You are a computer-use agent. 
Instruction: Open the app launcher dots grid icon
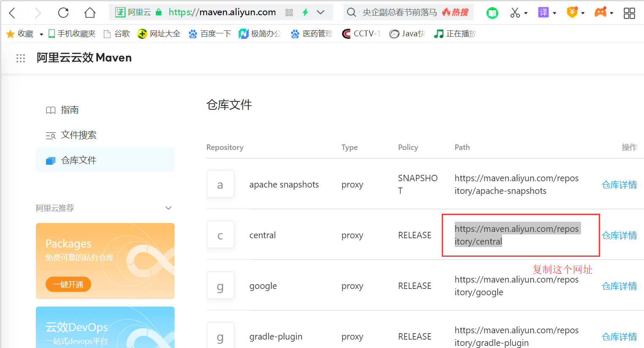[x=21, y=58]
